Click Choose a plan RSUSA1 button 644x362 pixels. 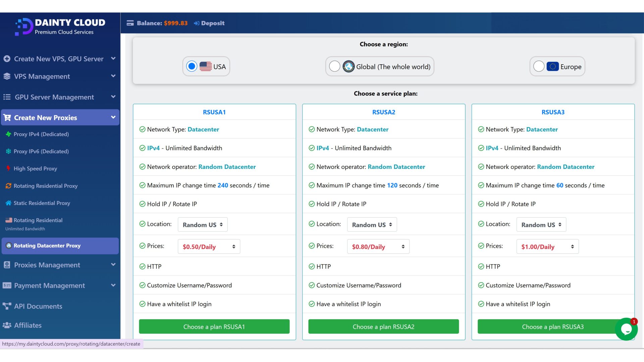(214, 326)
